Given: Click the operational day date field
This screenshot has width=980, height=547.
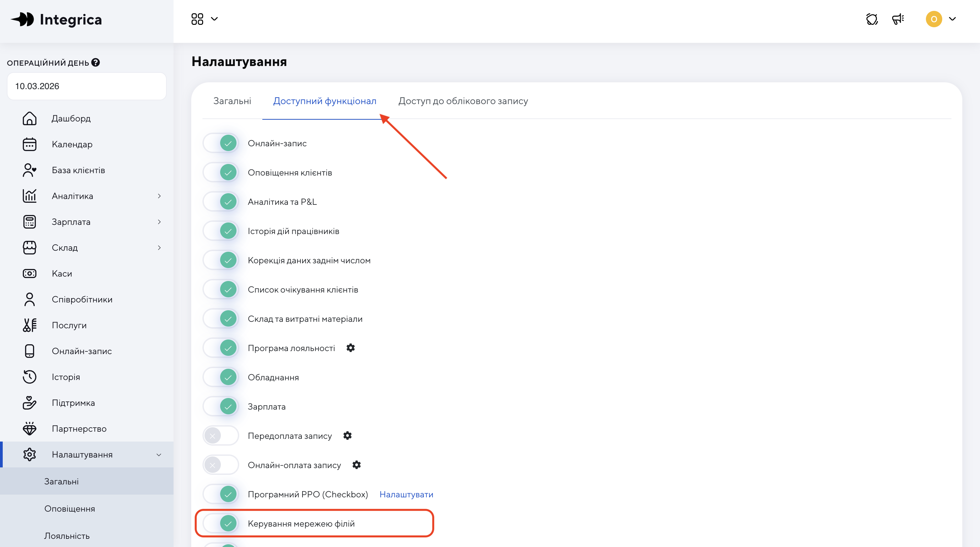Looking at the screenshot, I should click(x=87, y=86).
